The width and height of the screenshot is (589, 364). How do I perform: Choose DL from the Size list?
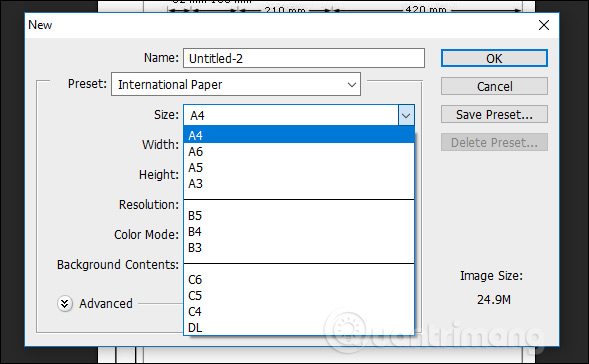tap(299, 328)
